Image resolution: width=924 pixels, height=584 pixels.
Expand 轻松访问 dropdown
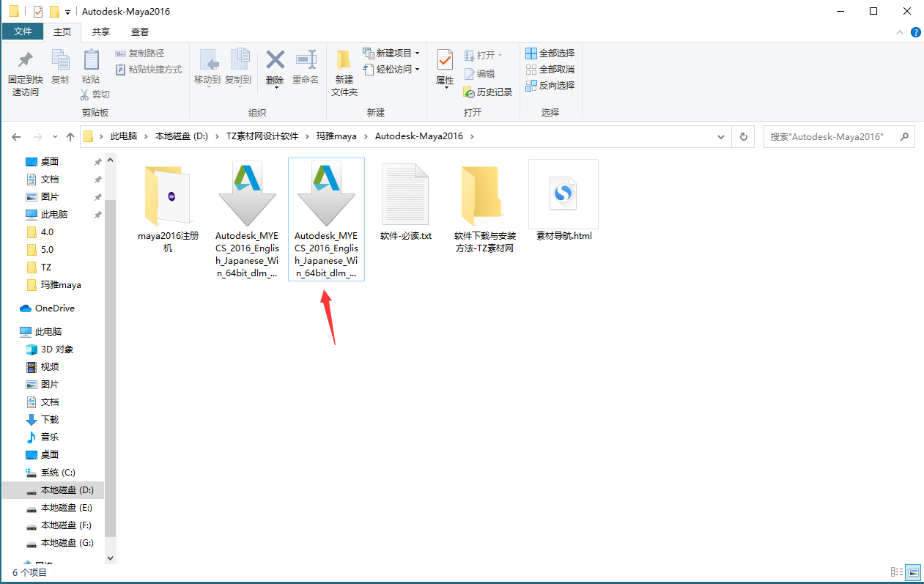pyautogui.click(x=417, y=70)
